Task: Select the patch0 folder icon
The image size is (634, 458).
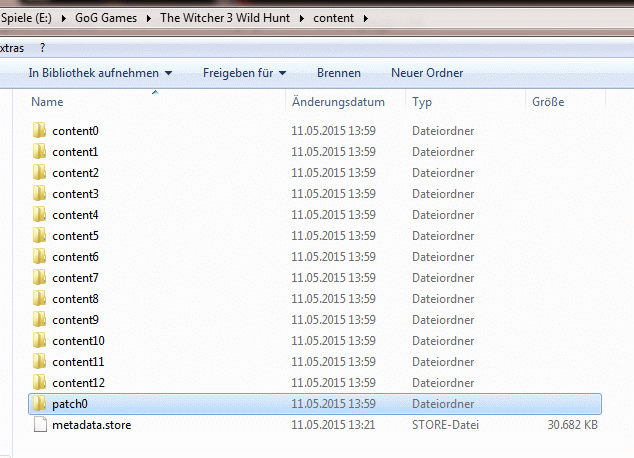Action: 40,404
